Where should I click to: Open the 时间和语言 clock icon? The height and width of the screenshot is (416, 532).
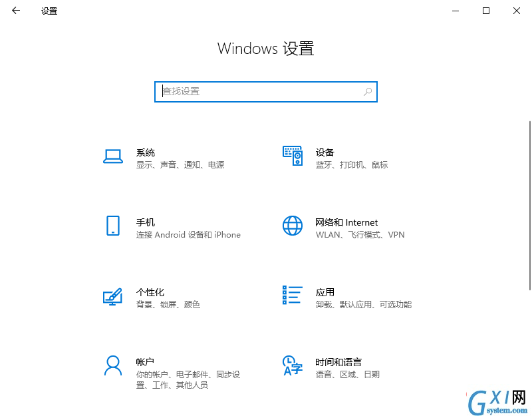point(293,365)
